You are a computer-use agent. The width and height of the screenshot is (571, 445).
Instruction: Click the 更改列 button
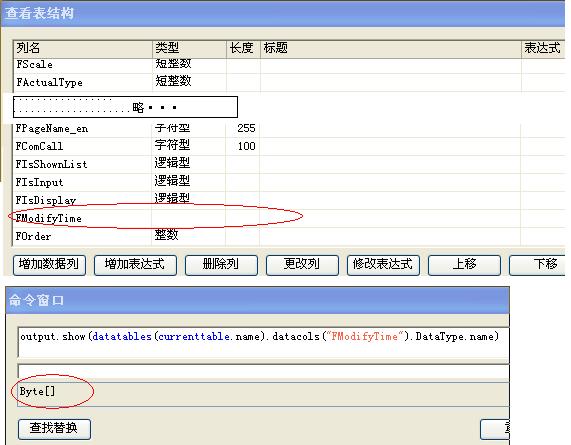point(302,265)
